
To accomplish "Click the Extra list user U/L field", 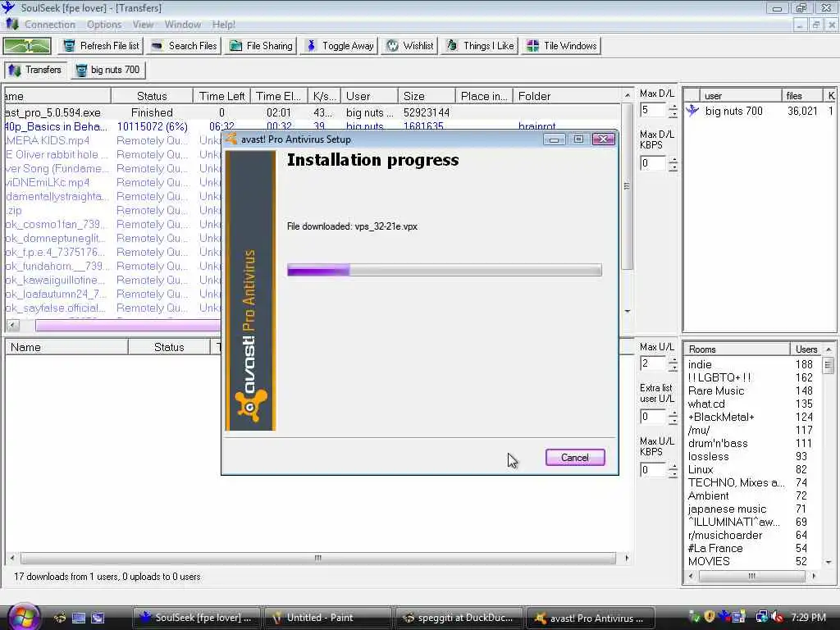I will [x=652, y=417].
